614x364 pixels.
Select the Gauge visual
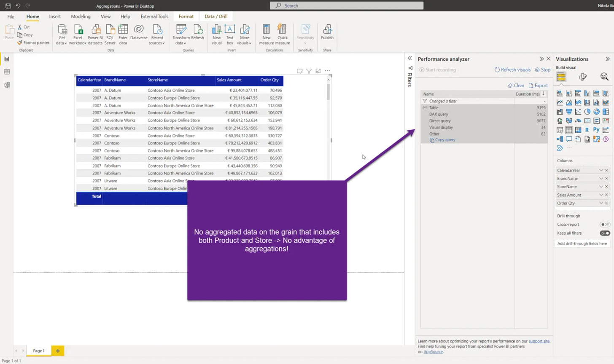coord(578,121)
